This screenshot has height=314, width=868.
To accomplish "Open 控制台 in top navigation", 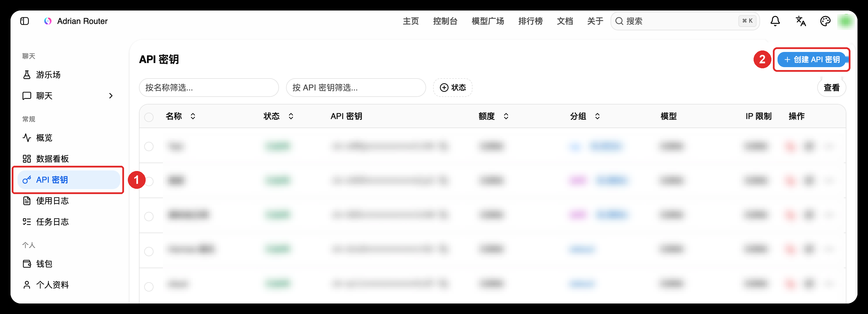I will [445, 21].
